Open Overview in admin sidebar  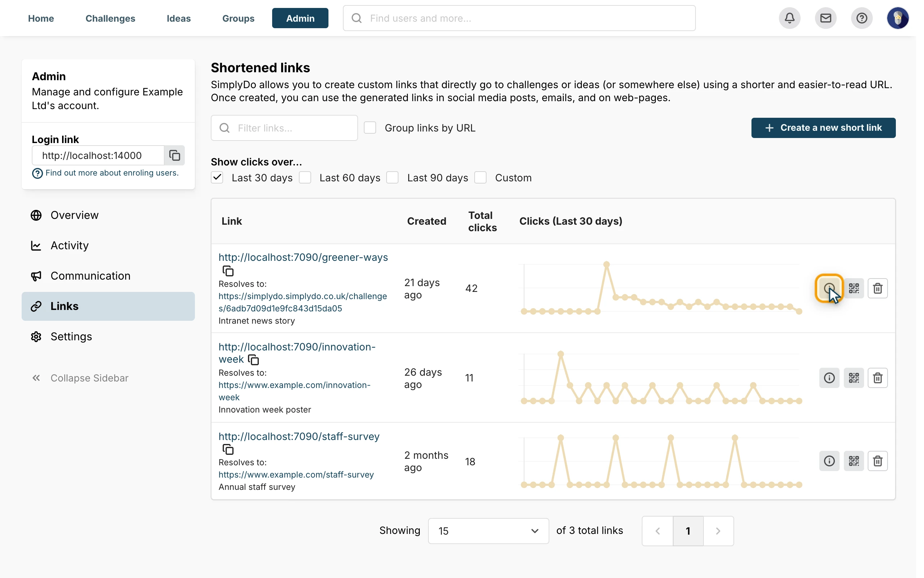pos(108,215)
